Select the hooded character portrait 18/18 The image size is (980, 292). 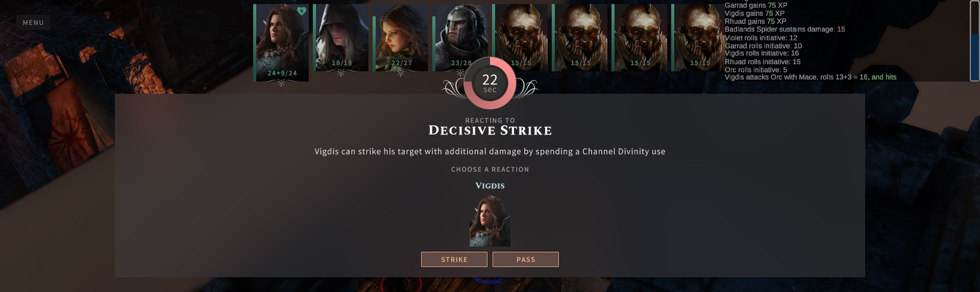341,38
